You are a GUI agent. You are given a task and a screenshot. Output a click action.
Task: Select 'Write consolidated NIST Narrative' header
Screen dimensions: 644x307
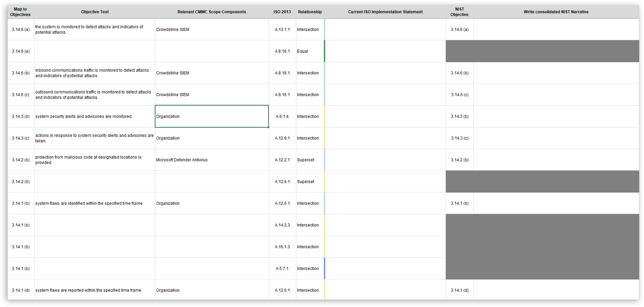[x=556, y=12]
